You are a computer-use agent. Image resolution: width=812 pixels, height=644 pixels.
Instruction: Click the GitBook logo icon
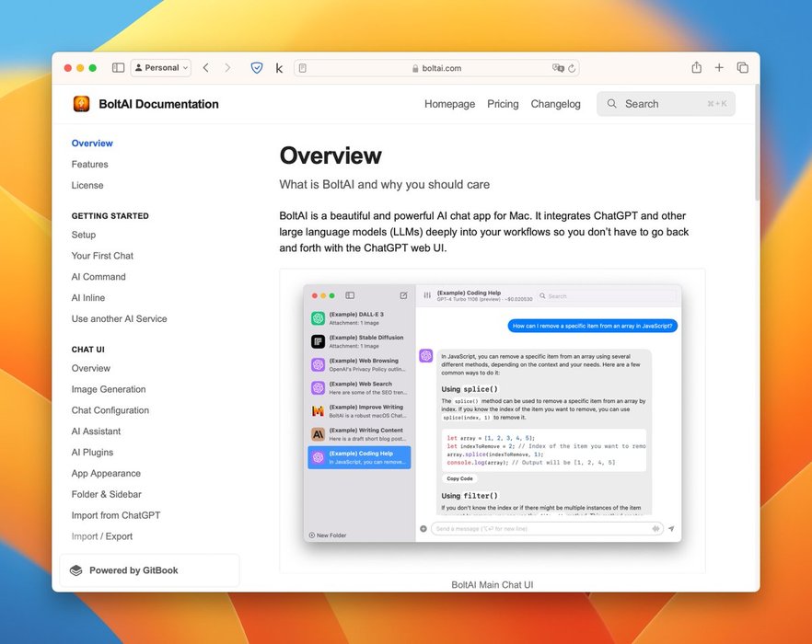(x=76, y=570)
